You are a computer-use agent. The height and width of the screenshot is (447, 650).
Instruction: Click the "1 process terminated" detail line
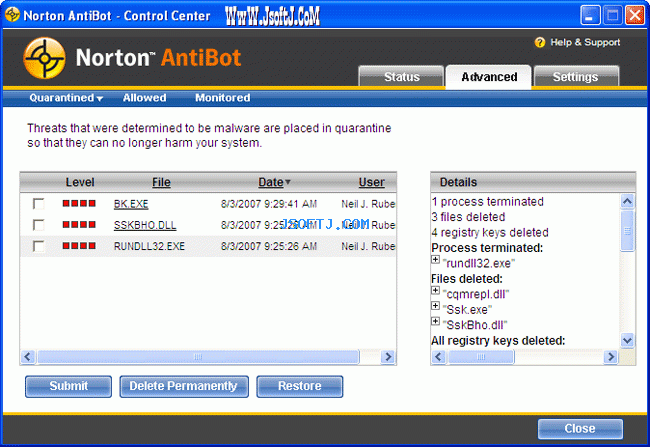coord(488,202)
